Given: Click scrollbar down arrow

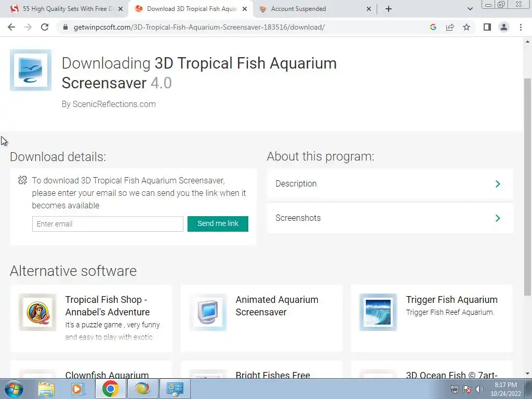Looking at the screenshot, I should [527, 374].
